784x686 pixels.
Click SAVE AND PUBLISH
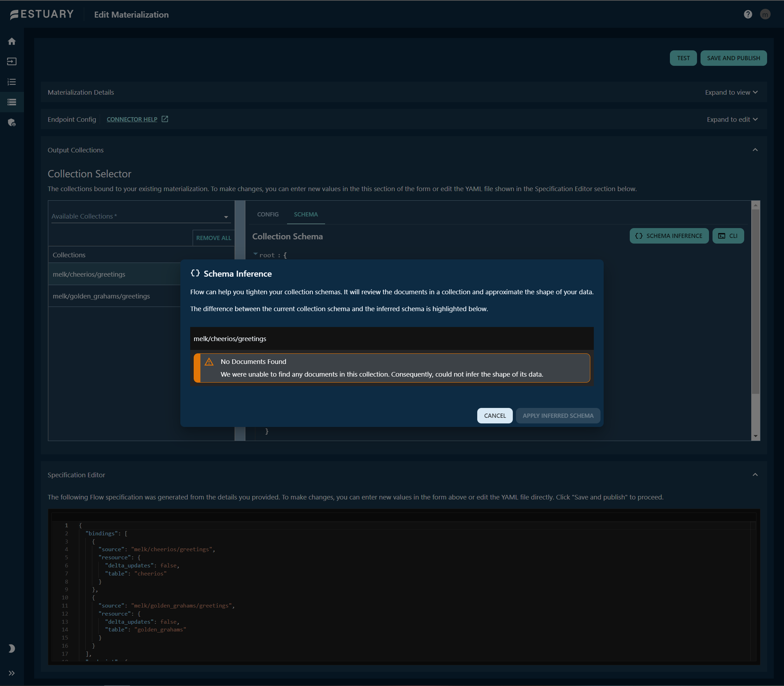point(733,58)
